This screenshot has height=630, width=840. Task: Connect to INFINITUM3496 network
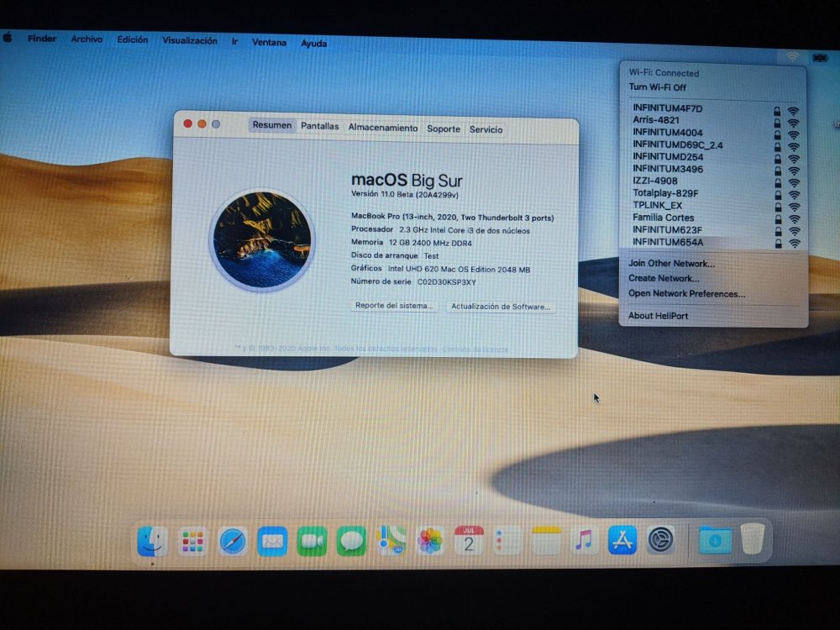[713, 170]
